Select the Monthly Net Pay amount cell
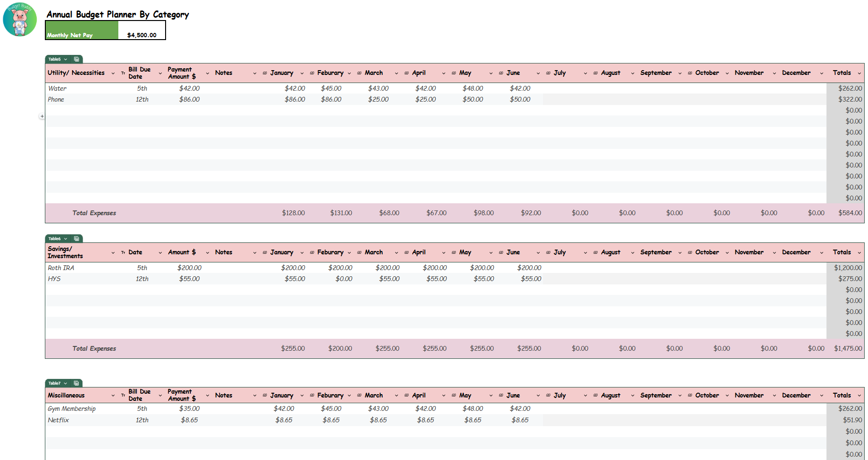868x460 pixels. pos(142,34)
